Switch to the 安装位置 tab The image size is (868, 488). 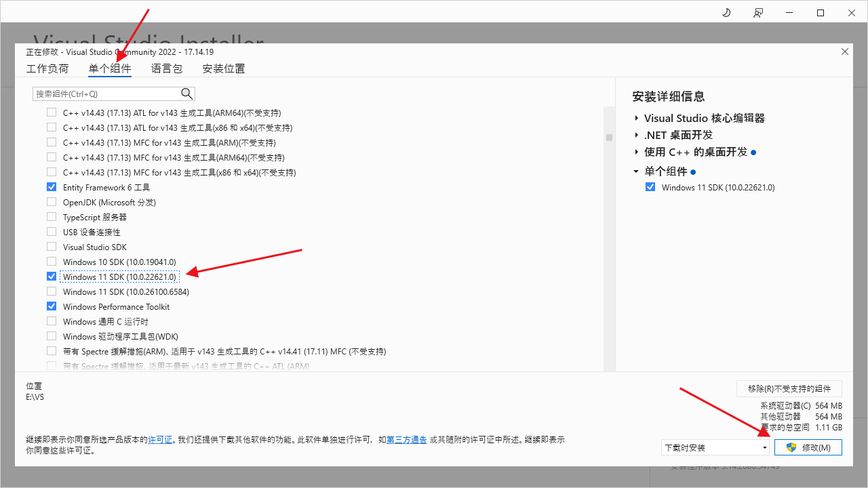pos(223,68)
